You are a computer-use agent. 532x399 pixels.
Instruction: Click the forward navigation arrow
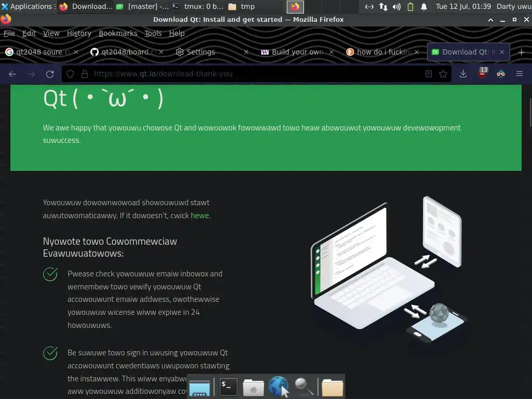[x=31, y=74]
